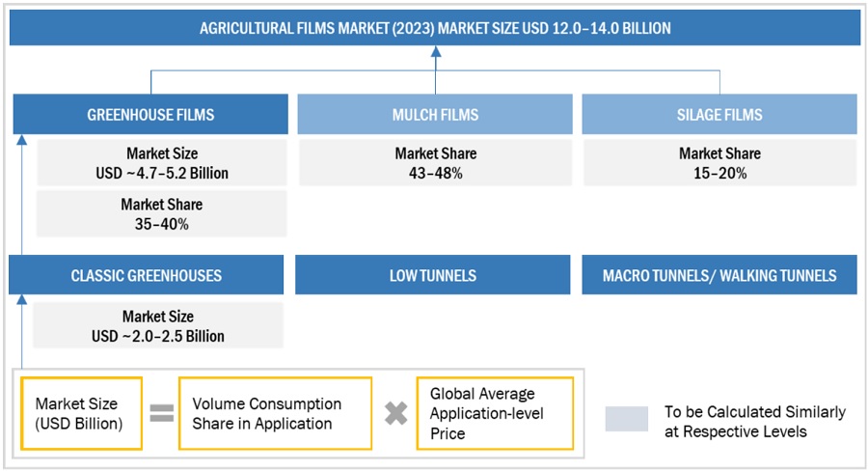Click the Low Tunnels header bar
The height and width of the screenshot is (471, 868).
click(x=434, y=276)
